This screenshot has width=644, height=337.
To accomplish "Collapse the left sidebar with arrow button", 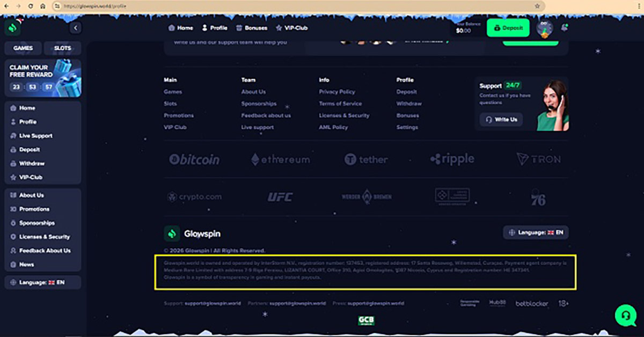I will tap(76, 28).
